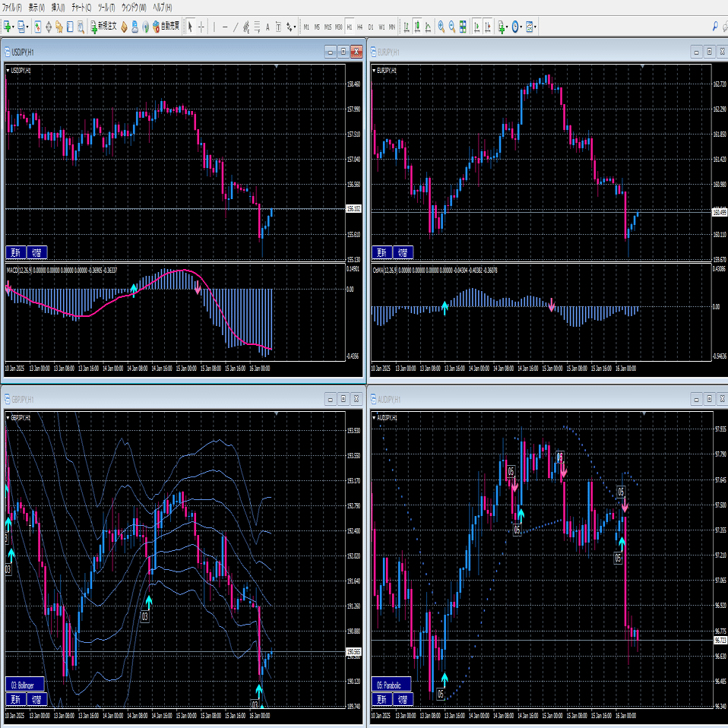The height and width of the screenshot is (728, 728).
Task: Select the equidistant channel tool
Action: (x=246, y=27)
